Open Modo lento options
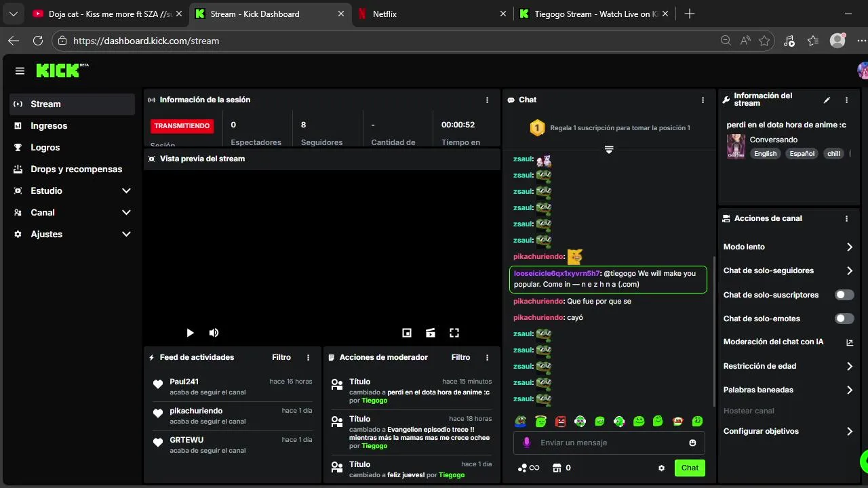 (x=788, y=247)
